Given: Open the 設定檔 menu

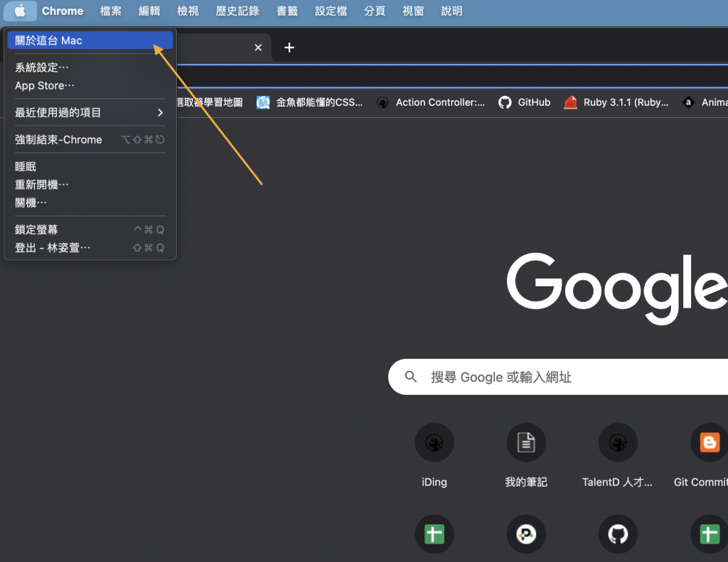Looking at the screenshot, I should coord(331,11).
